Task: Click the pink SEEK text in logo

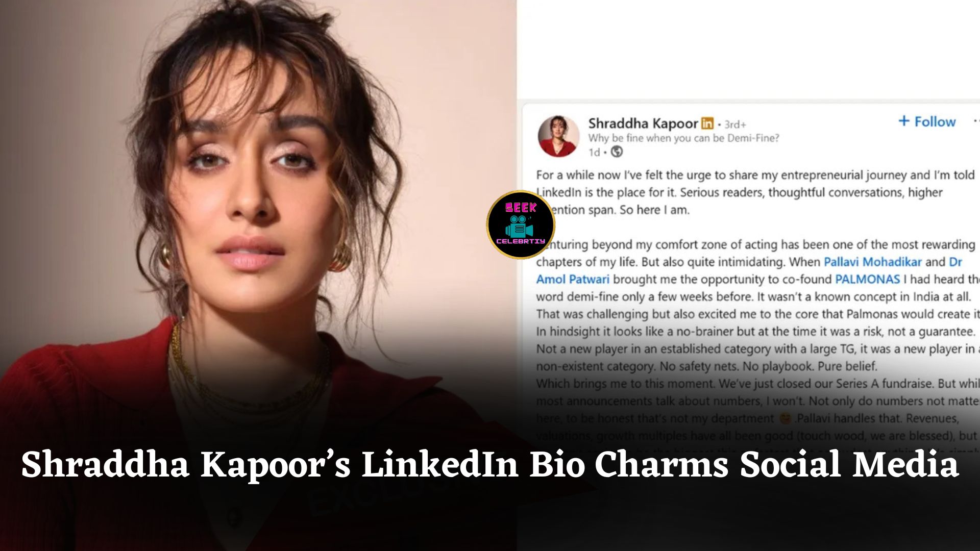Action: [x=521, y=207]
